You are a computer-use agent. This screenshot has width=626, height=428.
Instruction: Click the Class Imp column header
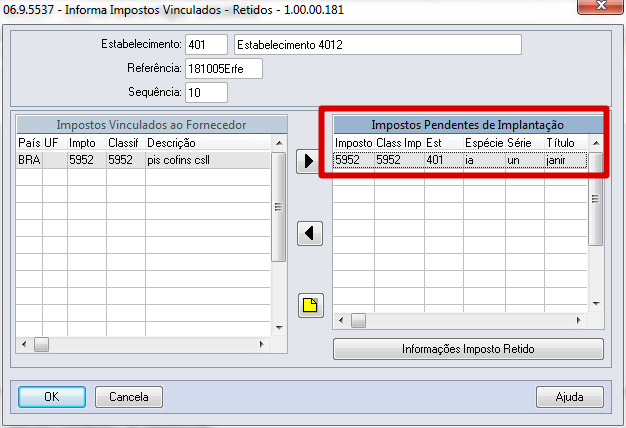tap(399, 143)
